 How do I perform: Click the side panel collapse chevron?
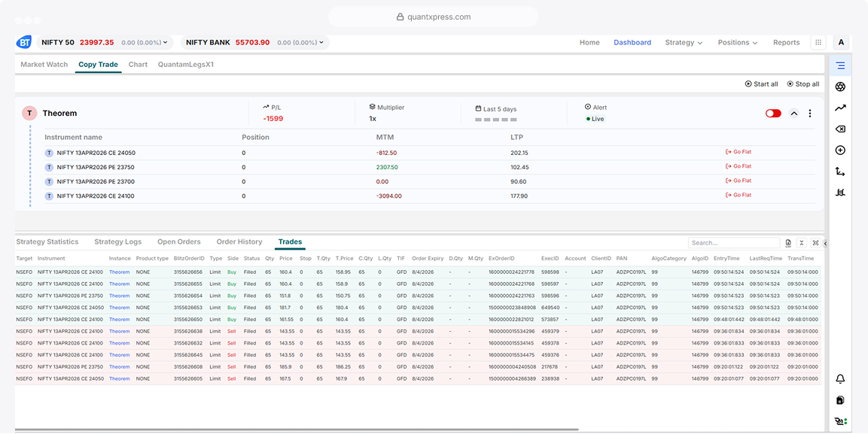[825, 243]
